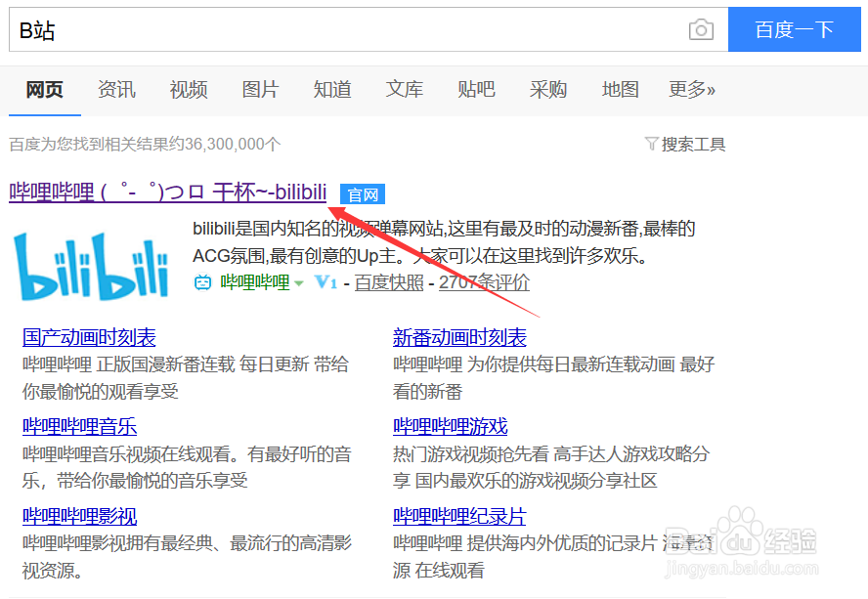
Task: Open the 哔哩哔哩游戏 sublink
Action: coord(450,426)
